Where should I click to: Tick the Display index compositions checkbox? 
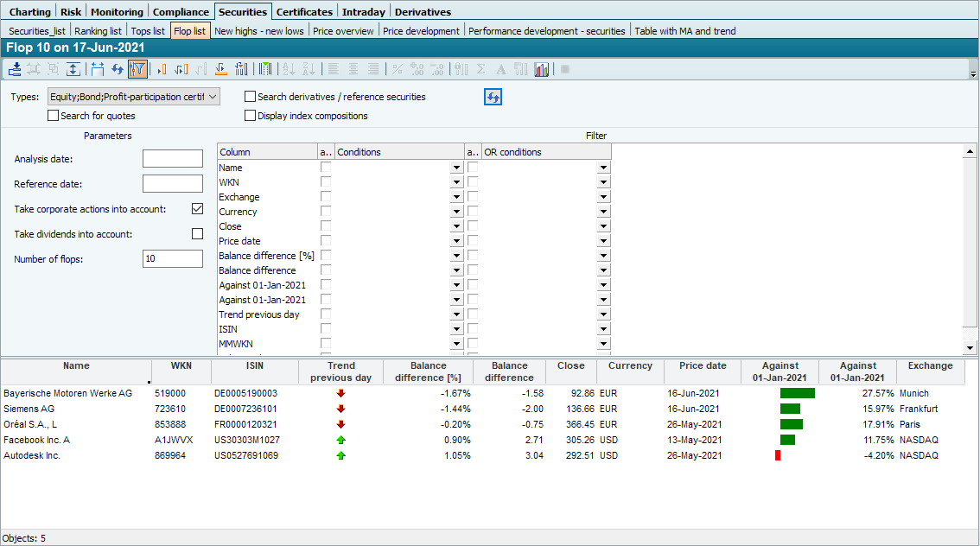pyautogui.click(x=251, y=116)
